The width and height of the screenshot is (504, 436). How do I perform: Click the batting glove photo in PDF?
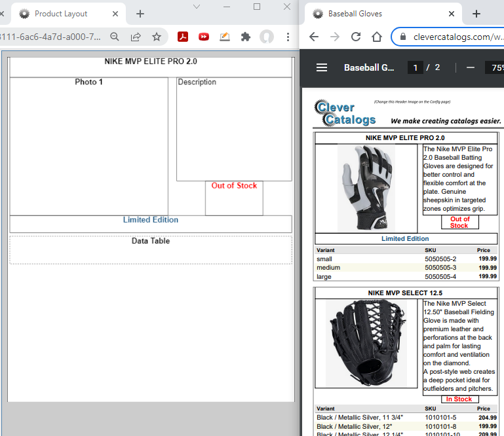tap(366, 188)
